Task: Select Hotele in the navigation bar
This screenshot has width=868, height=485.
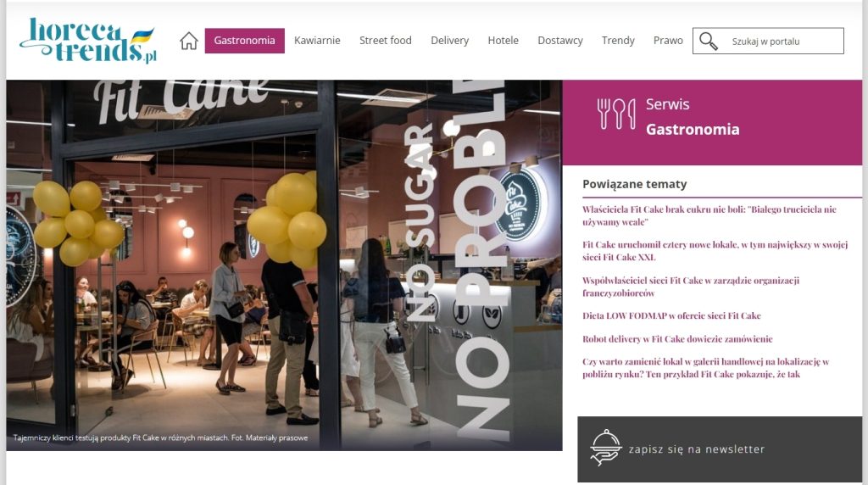Action: point(504,41)
